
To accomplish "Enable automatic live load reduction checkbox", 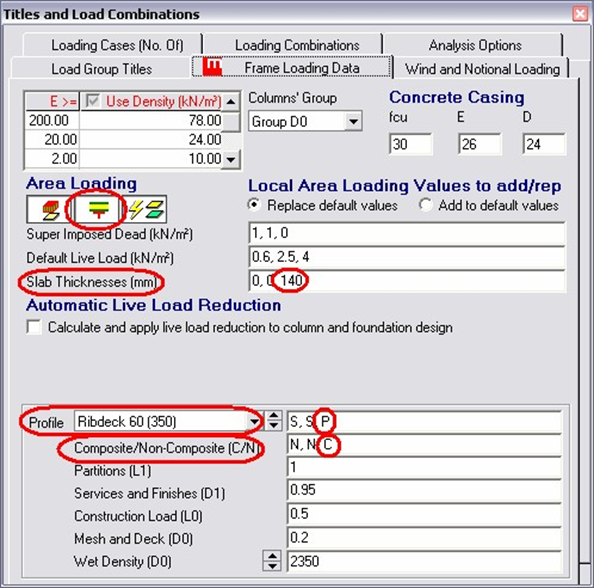I will [x=34, y=327].
